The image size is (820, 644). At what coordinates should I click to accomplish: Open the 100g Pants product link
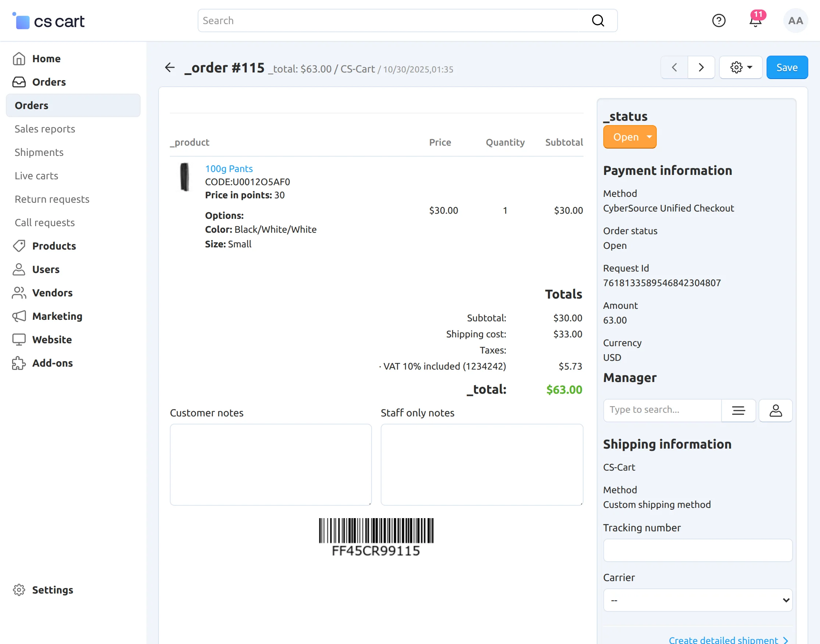228,169
